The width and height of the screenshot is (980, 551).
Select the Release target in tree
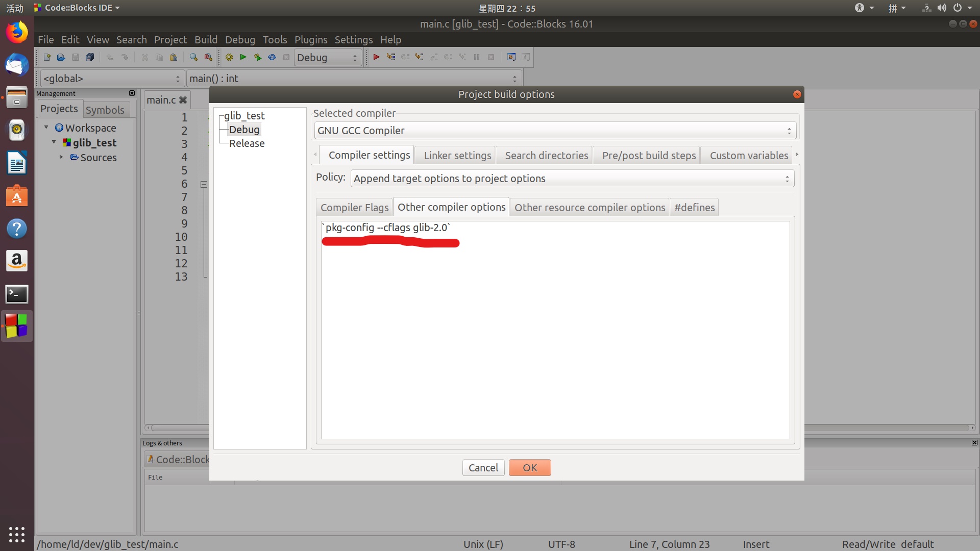coord(247,143)
